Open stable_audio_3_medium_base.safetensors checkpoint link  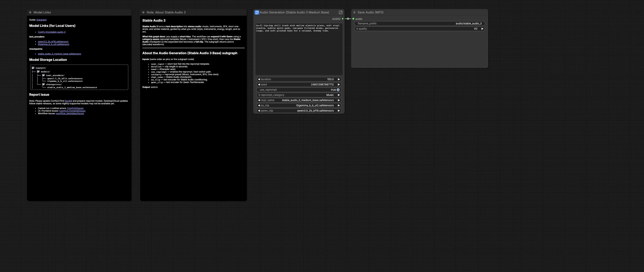tap(60, 54)
